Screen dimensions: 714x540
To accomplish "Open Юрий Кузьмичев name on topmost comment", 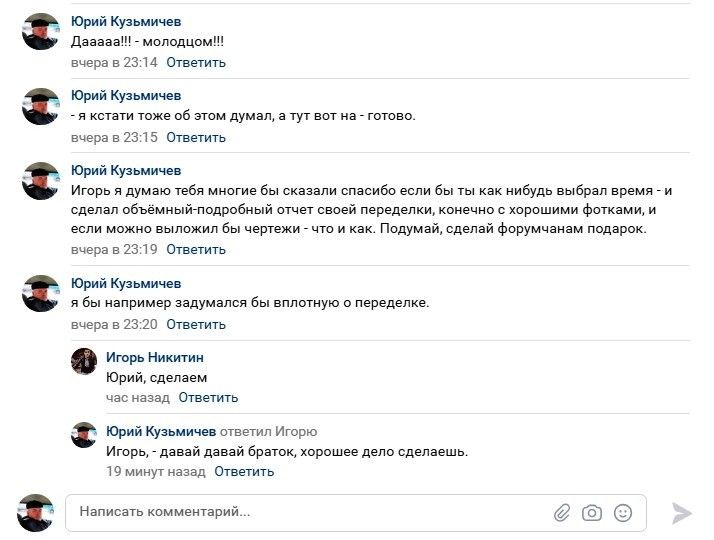I will pyautogui.click(x=126, y=21).
